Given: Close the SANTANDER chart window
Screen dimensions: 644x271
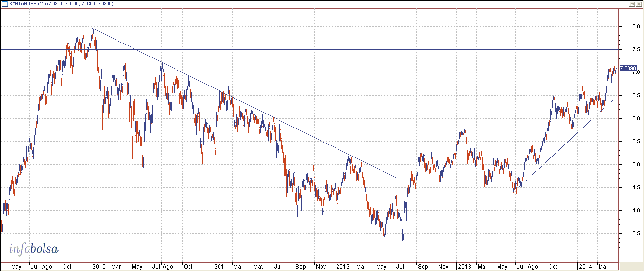Looking at the screenshot, I should (639, 4).
